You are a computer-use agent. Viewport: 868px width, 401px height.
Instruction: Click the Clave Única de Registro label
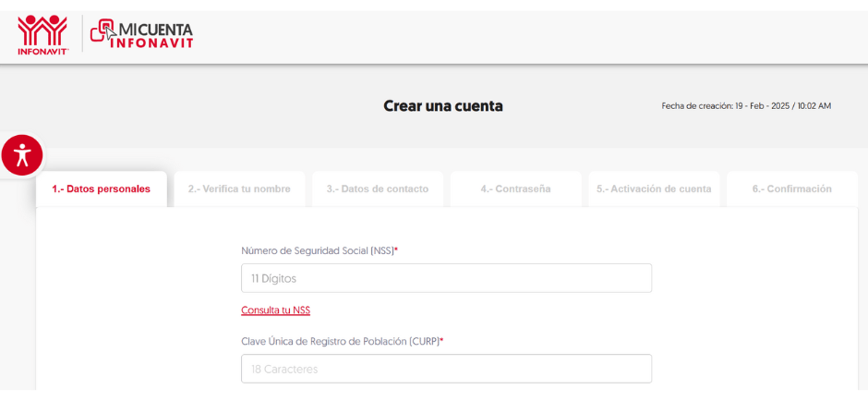click(x=342, y=341)
